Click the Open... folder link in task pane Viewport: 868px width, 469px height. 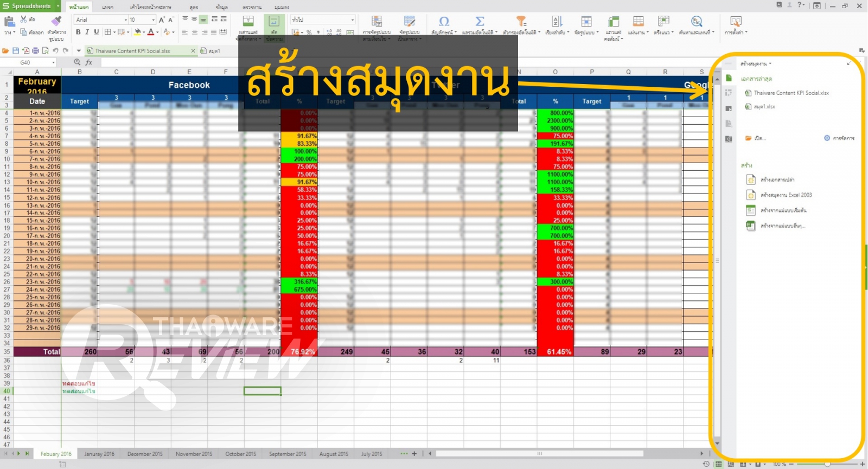755,138
